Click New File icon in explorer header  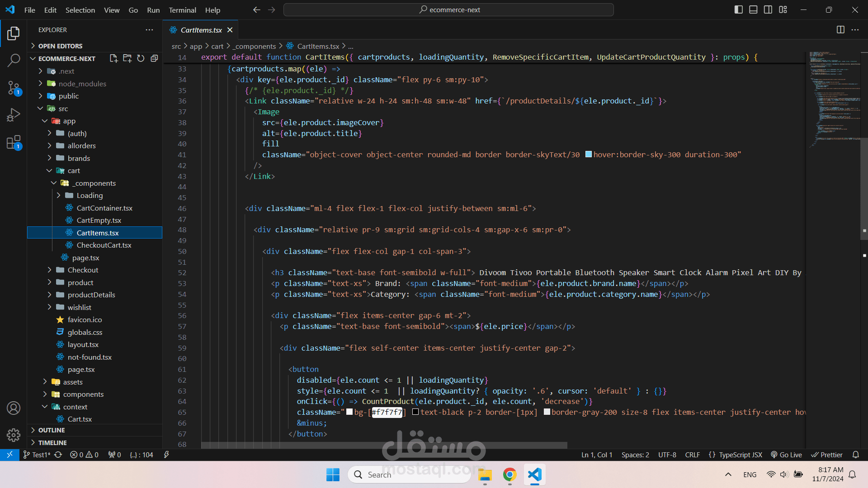[x=113, y=58]
